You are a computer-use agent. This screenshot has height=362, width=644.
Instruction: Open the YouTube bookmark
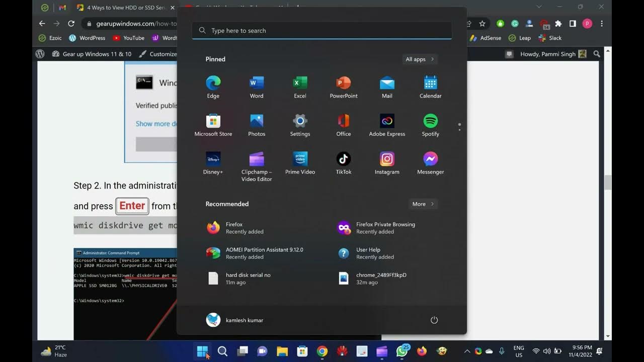pos(129,38)
